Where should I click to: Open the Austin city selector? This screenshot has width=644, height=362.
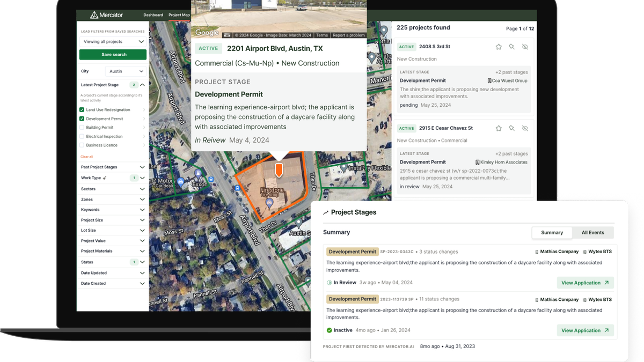tap(126, 71)
